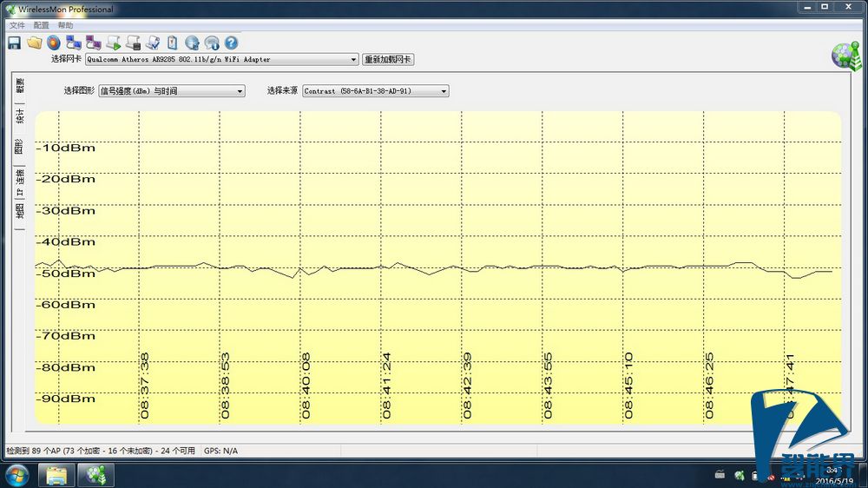868x488 pixels.
Task: Click the status text 检测到 89 个AP
Action: [101, 451]
